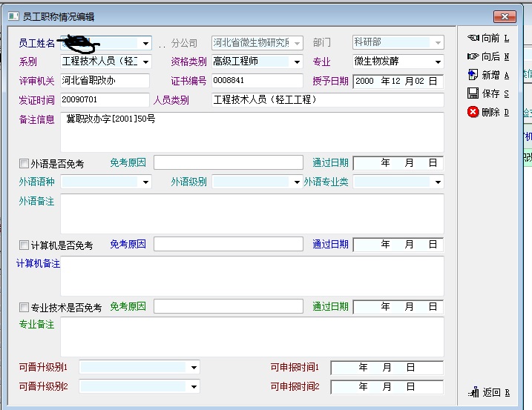The width and height of the screenshot is (532, 410).
Task: Check the 专业技术是否免考 checkbox
Action: tap(24, 308)
